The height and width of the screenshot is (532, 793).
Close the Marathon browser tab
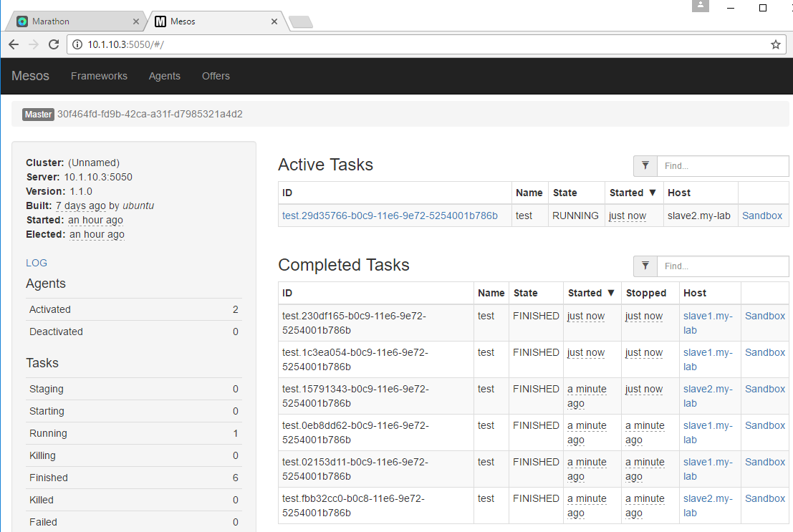coord(136,21)
